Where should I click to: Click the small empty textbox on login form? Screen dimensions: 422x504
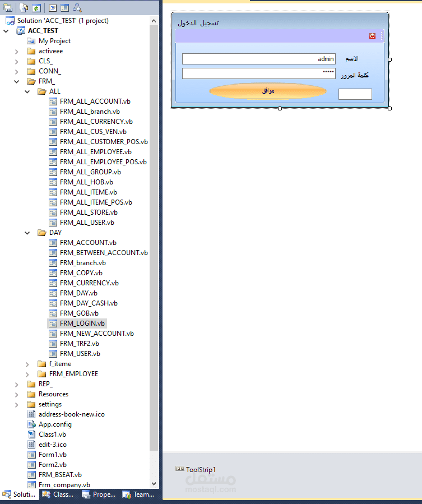point(355,94)
